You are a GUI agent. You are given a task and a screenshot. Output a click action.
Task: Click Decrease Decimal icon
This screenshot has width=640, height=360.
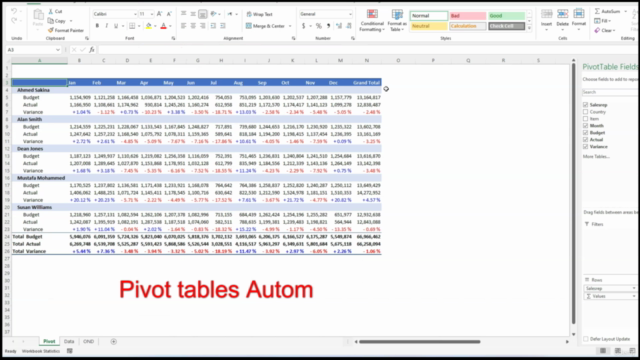[x=349, y=26]
